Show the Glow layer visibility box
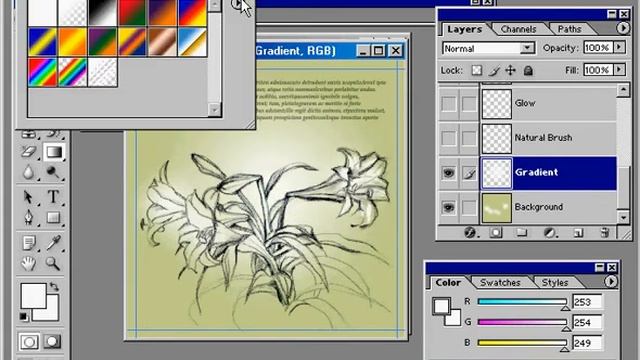 [449, 104]
